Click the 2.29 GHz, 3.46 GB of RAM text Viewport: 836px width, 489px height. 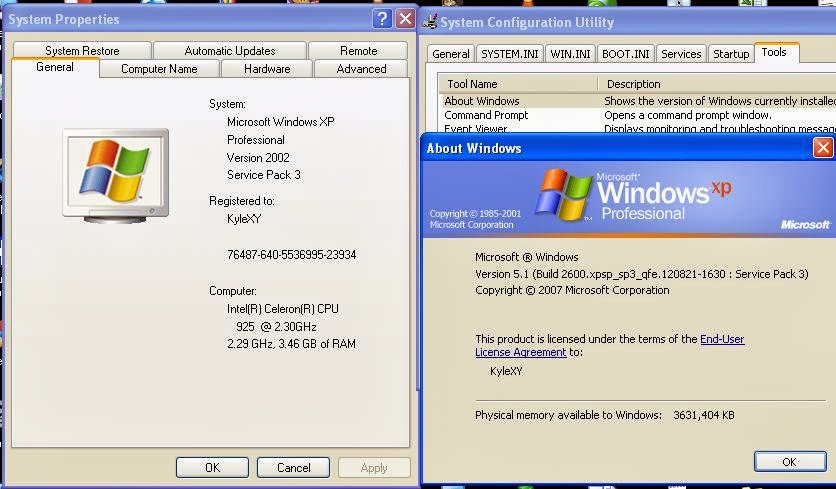tap(291, 344)
